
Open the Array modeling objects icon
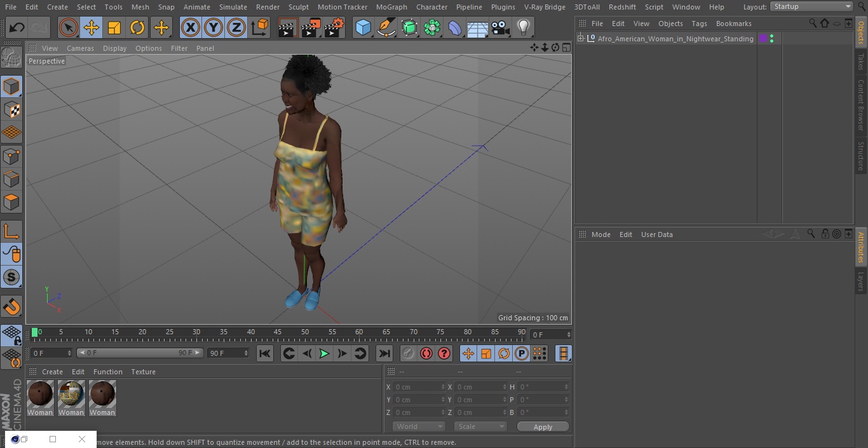432,27
